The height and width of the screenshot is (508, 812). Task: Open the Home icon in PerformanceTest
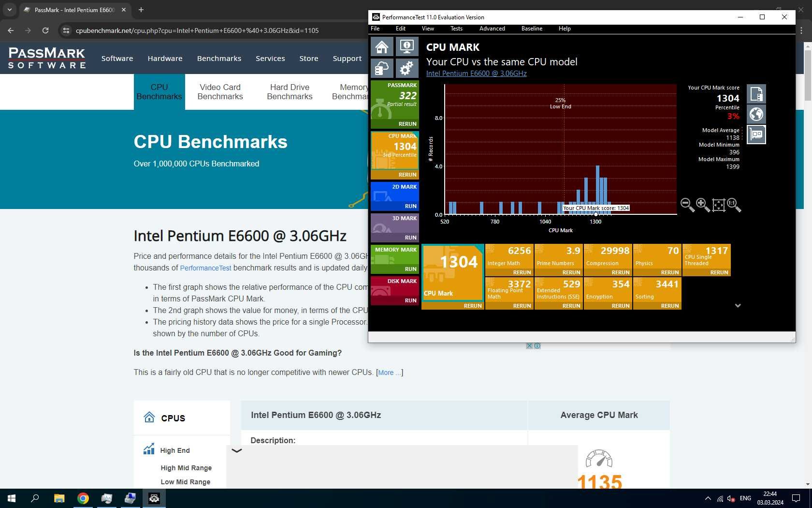pyautogui.click(x=382, y=47)
